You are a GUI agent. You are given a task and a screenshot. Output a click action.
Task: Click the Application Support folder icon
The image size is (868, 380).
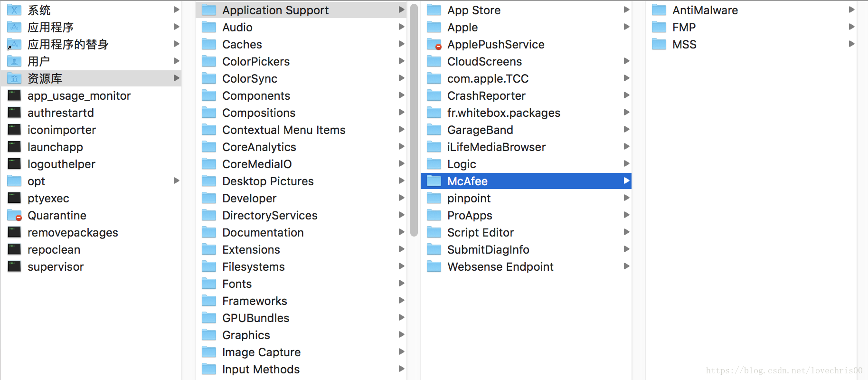pyautogui.click(x=209, y=10)
